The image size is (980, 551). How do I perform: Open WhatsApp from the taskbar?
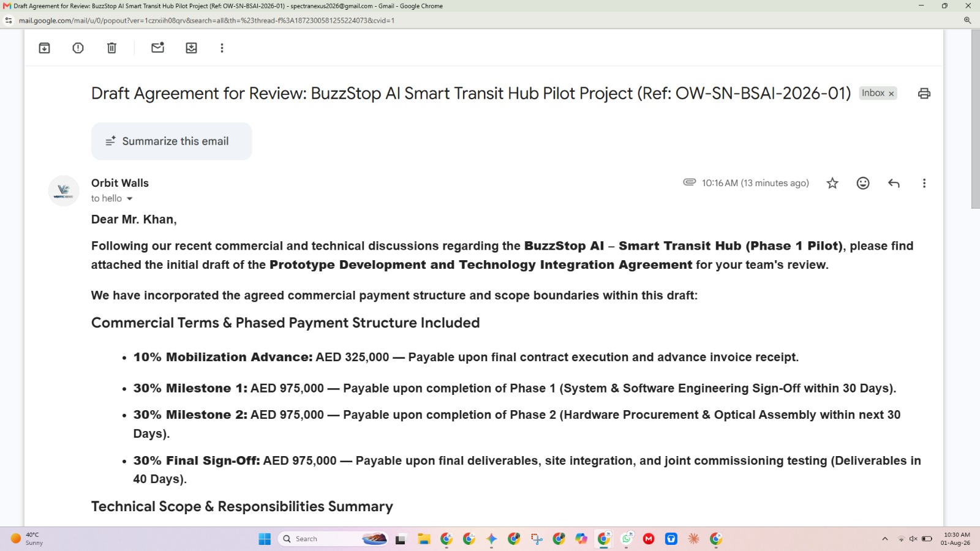pos(627,539)
